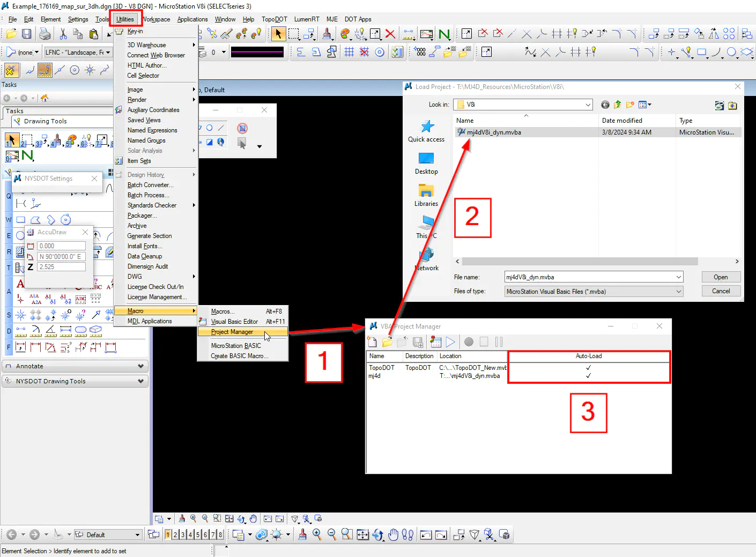Click the Pan View hand icon in bottom toolbar

tap(393, 534)
